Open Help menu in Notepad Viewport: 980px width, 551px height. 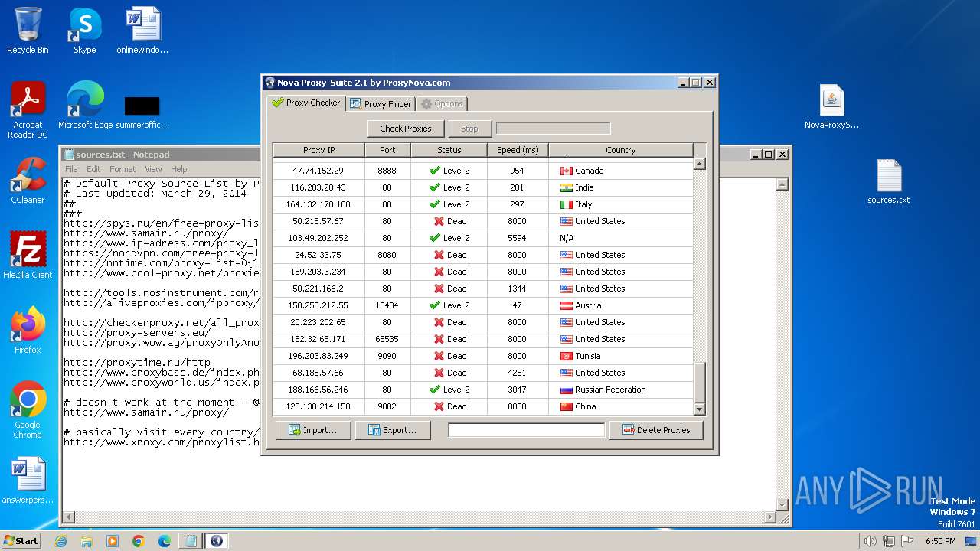(x=178, y=169)
